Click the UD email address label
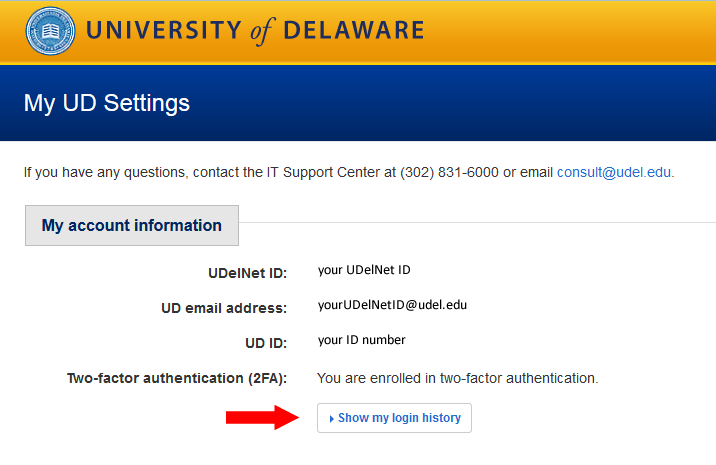Screen dimensions: 716x465 (x=224, y=308)
